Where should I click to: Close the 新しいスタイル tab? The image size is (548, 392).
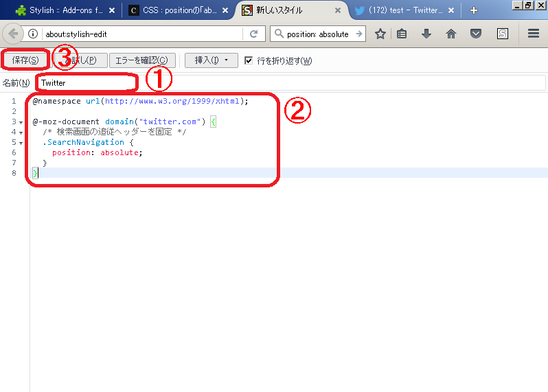(338, 10)
